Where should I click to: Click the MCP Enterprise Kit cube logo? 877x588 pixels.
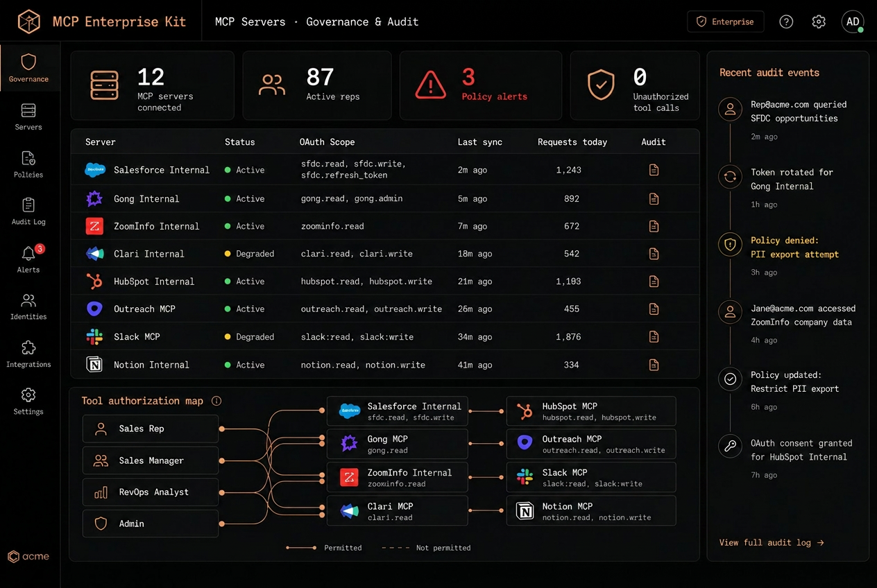29,21
